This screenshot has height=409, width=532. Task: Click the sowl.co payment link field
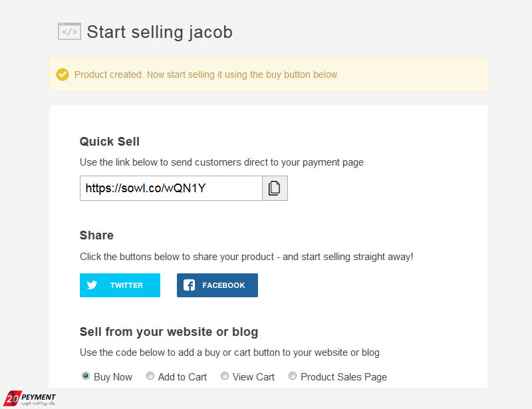[171, 188]
